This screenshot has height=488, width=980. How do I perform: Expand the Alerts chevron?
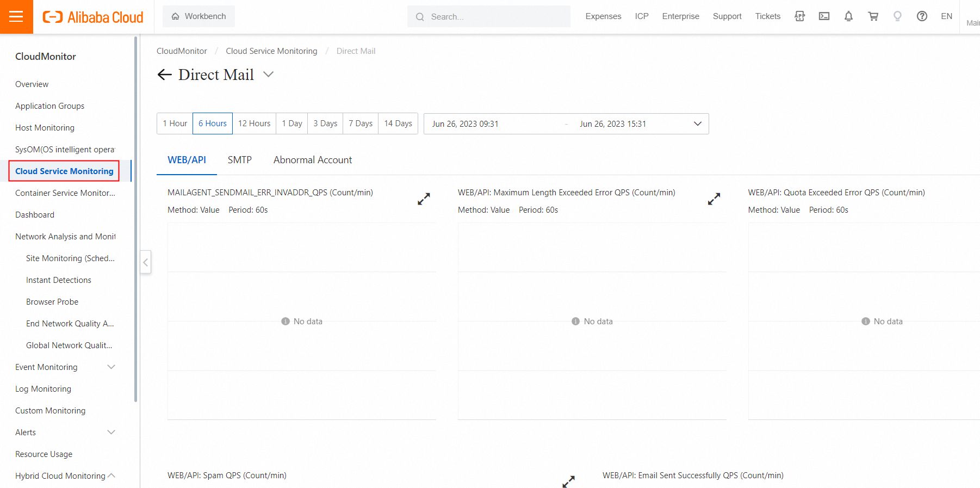[111, 433]
